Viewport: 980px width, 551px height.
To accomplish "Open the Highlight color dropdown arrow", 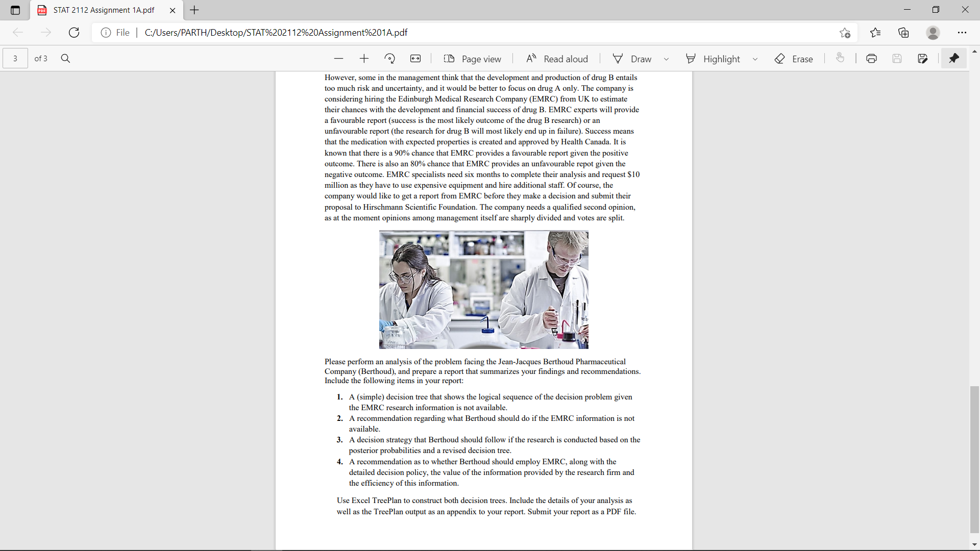I will [x=755, y=59].
